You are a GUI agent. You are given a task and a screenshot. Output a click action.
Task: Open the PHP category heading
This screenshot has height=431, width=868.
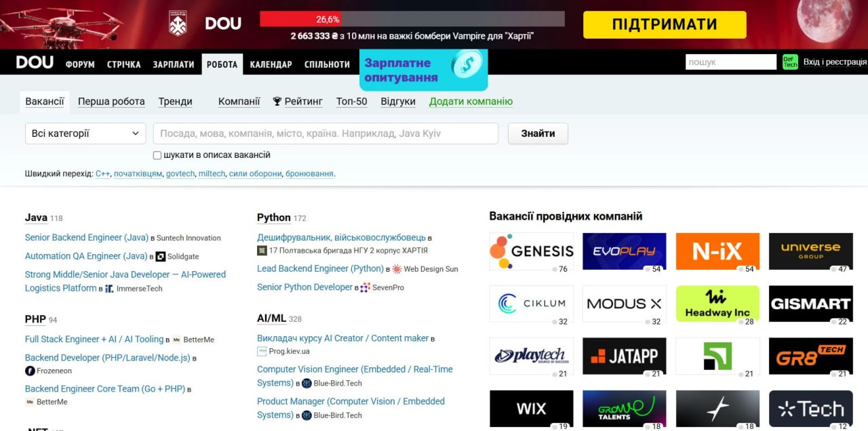click(x=35, y=319)
